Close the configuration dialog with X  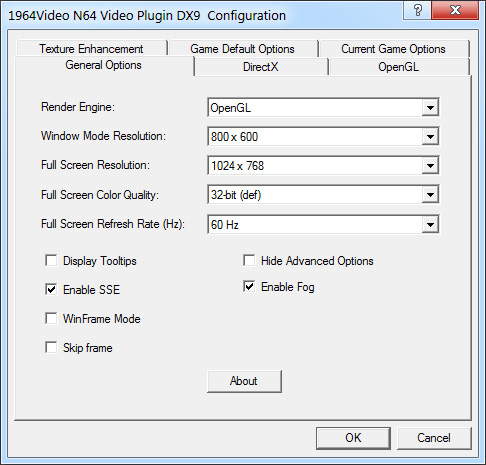[x=455, y=10]
